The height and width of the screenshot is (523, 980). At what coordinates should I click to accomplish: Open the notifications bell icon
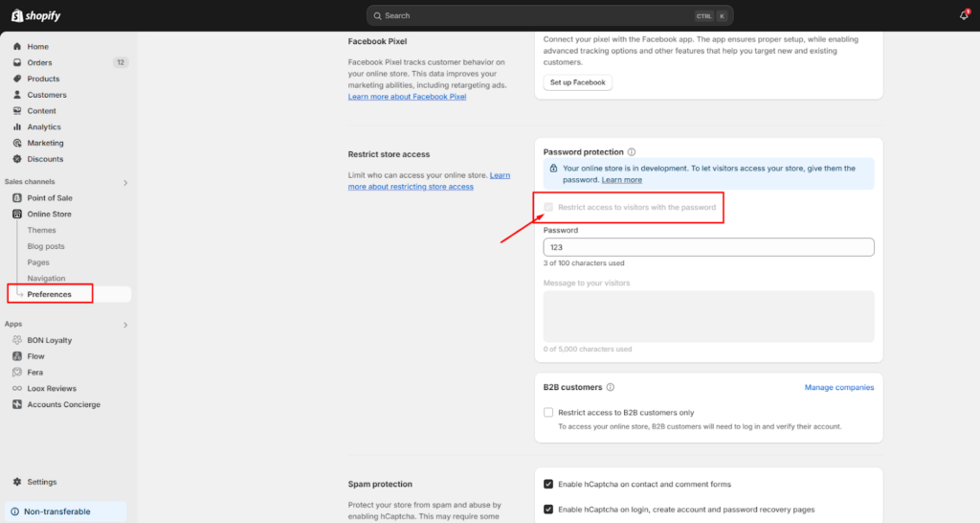[963, 15]
